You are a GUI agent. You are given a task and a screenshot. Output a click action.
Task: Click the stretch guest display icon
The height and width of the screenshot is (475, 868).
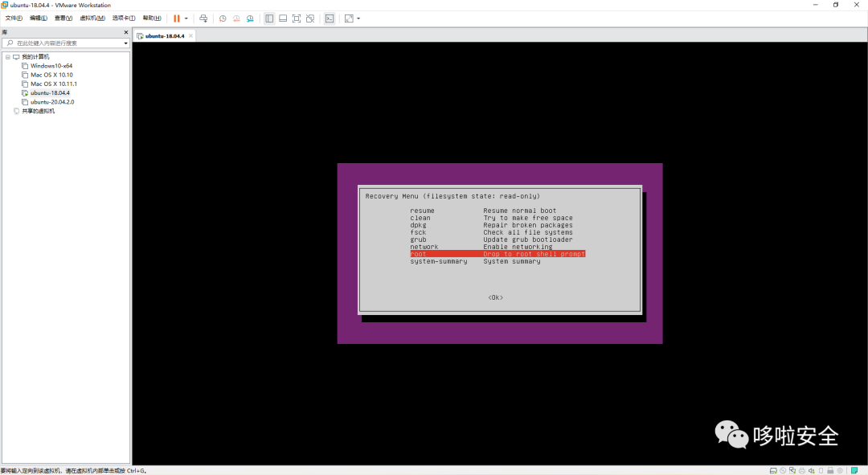click(349, 18)
